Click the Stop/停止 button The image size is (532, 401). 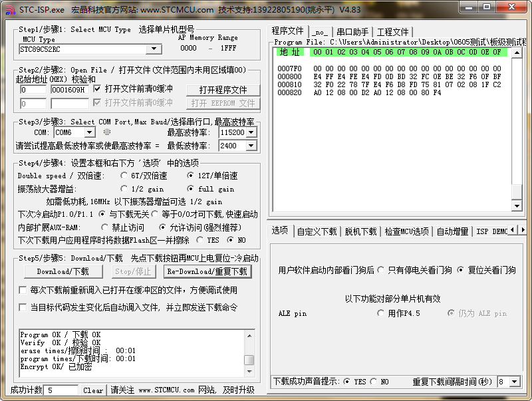point(134,271)
